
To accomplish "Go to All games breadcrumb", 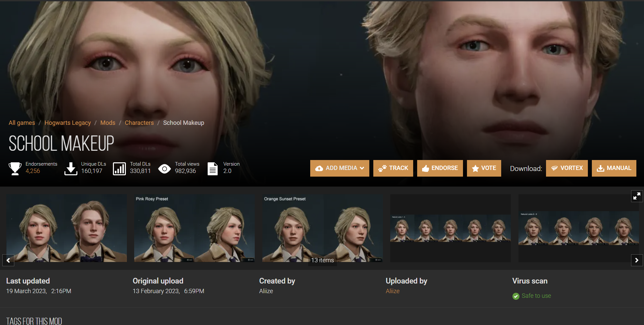I will pos(22,123).
